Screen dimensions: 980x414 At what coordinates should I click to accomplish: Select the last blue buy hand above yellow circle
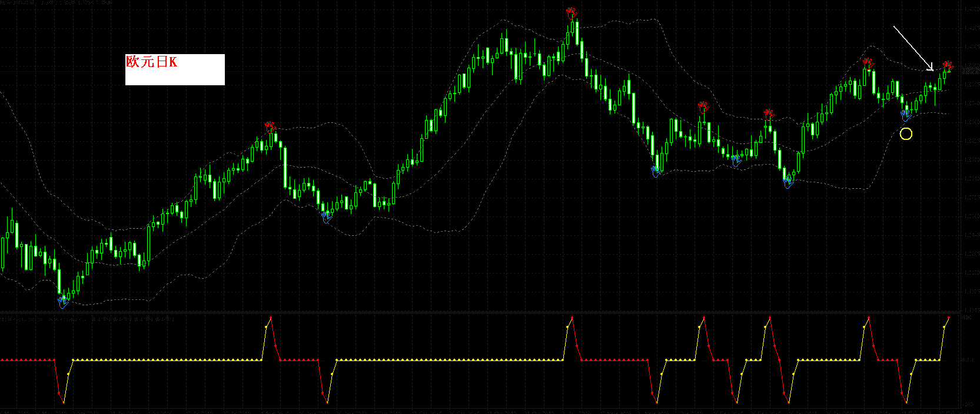[906, 116]
